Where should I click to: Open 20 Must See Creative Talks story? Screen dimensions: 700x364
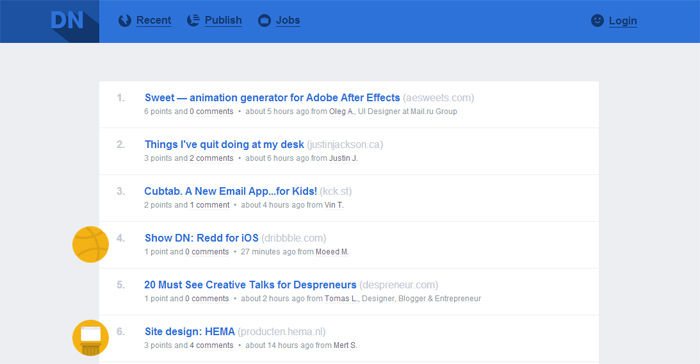coord(250,285)
